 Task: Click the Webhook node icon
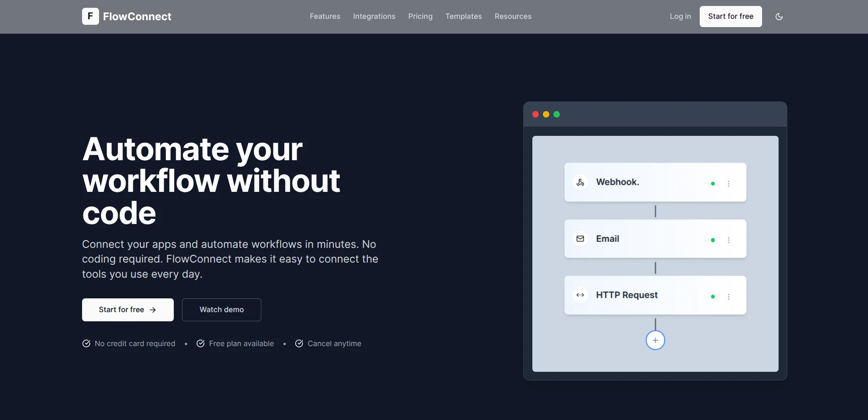[580, 182]
